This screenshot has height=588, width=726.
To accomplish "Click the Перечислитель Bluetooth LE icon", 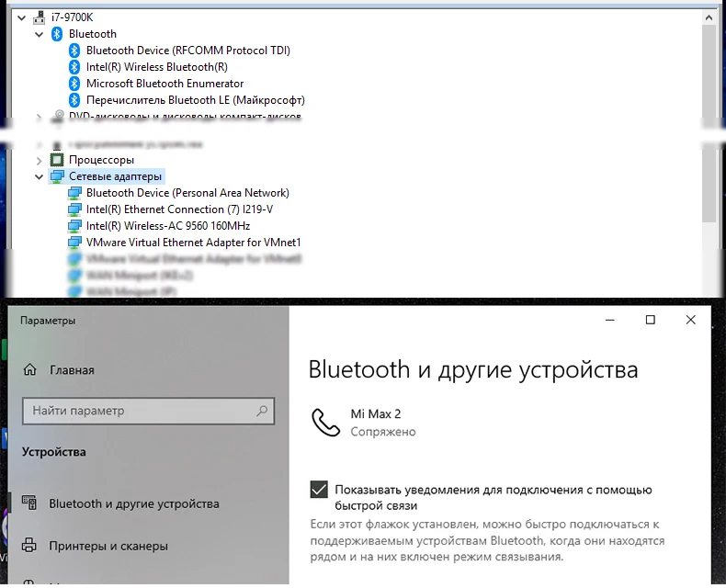I will tap(74, 100).
